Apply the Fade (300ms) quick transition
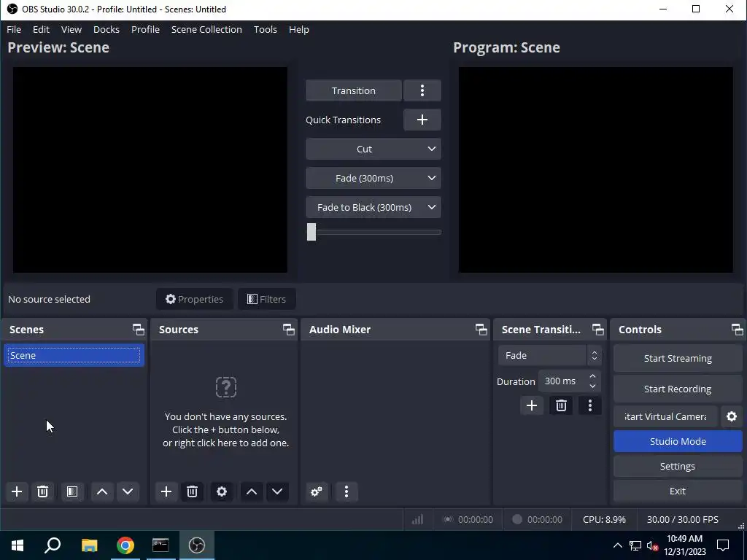Image resolution: width=747 pixels, height=560 pixels. click(x=365, y=178)
